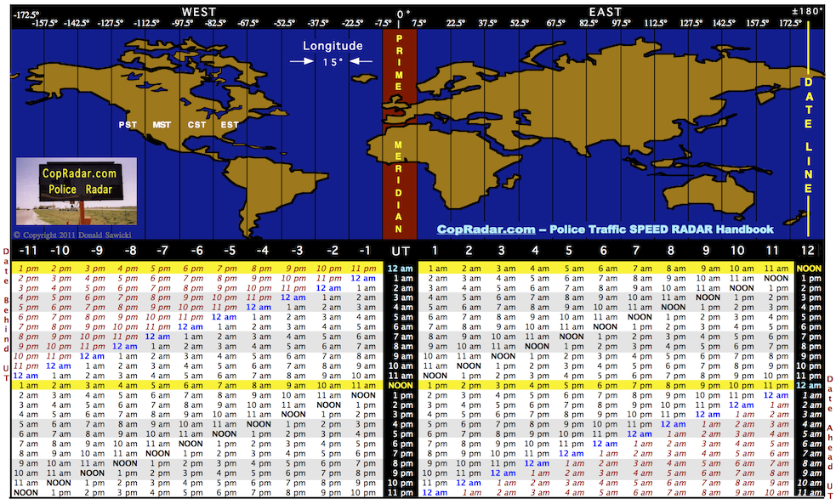Click the MST label on the map

(x=162, y=125)
